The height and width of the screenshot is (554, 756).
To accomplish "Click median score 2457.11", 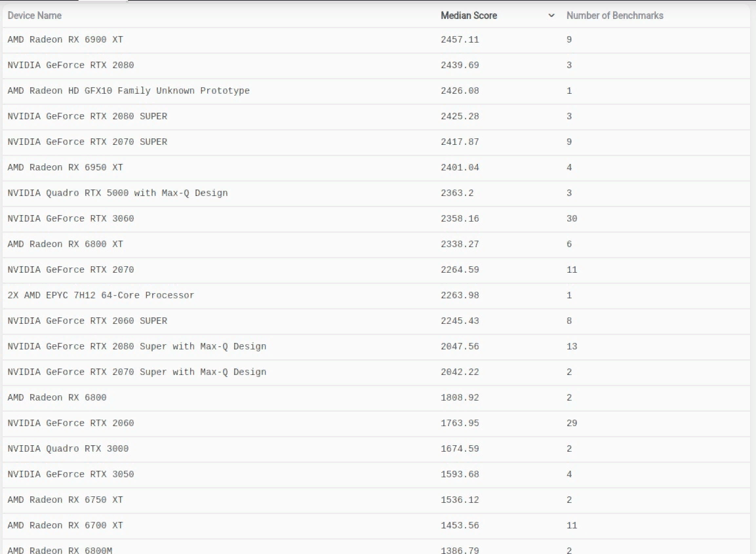I will tap(460, 39).
